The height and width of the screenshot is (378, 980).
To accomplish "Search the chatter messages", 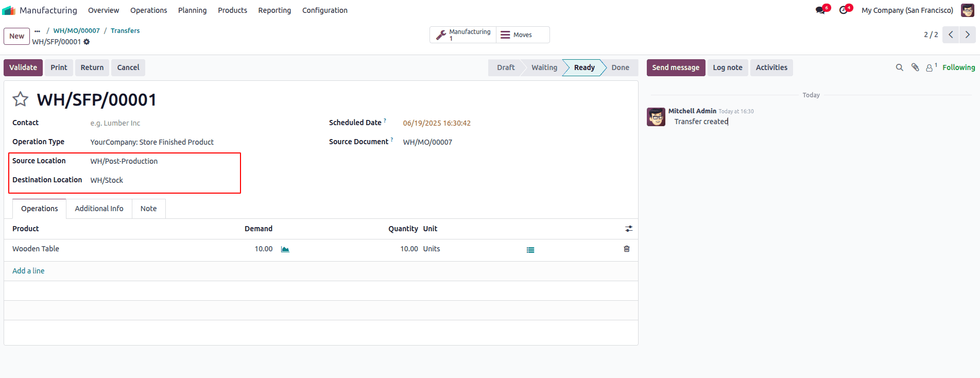I will click(x=900, y=67).
